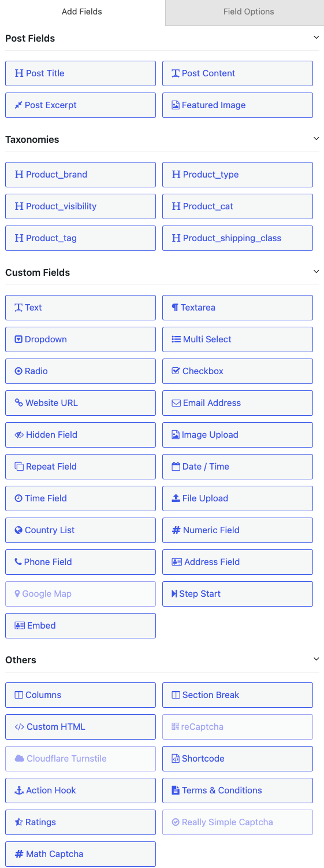324x868 pixels.
Task: Click the envelope icon on Email Address
Action: pyautogui.click(x=176, y=402)
